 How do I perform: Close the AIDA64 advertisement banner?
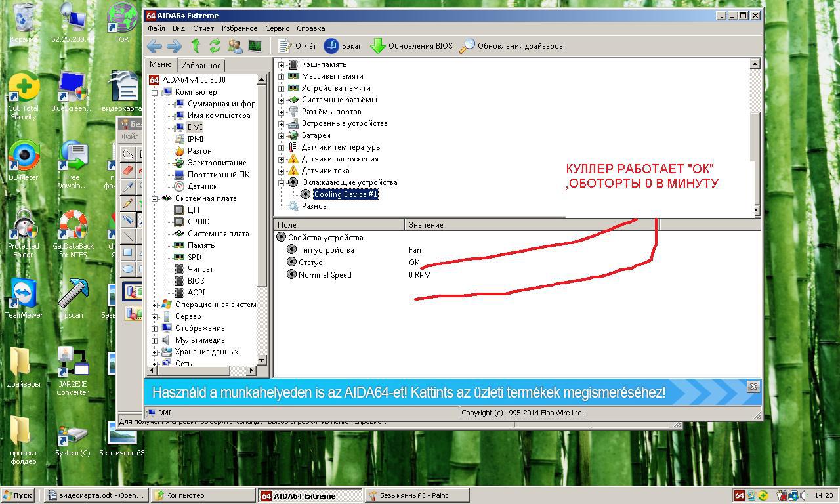pos(753,387)
